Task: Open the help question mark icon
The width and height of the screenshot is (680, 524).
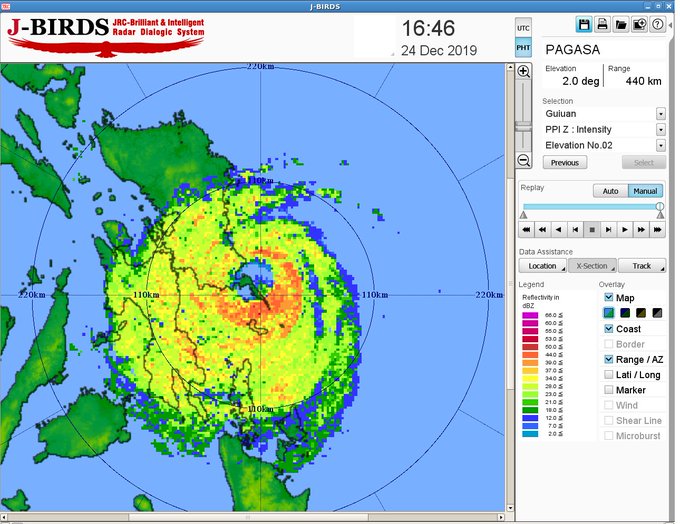Action: point(658,25)
